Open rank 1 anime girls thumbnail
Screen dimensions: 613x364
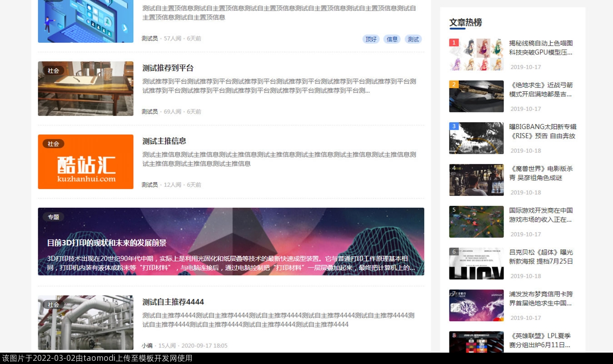pyautogui.click(x=476, y=55)
